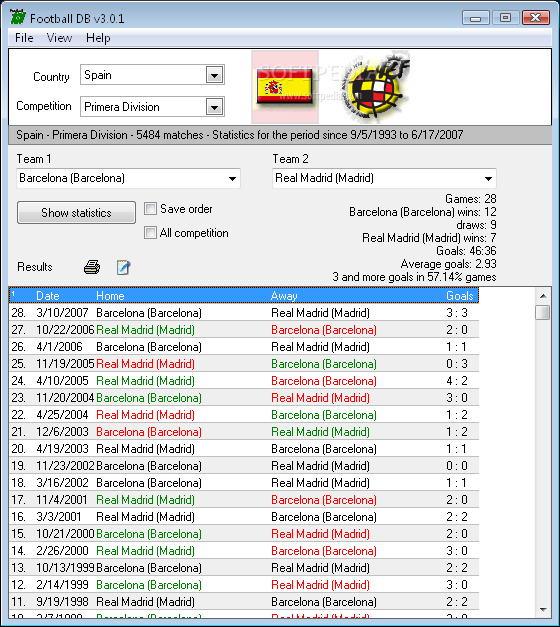
Task: Select match row 24 dated 4/10/2005
Action: point(244,381)
